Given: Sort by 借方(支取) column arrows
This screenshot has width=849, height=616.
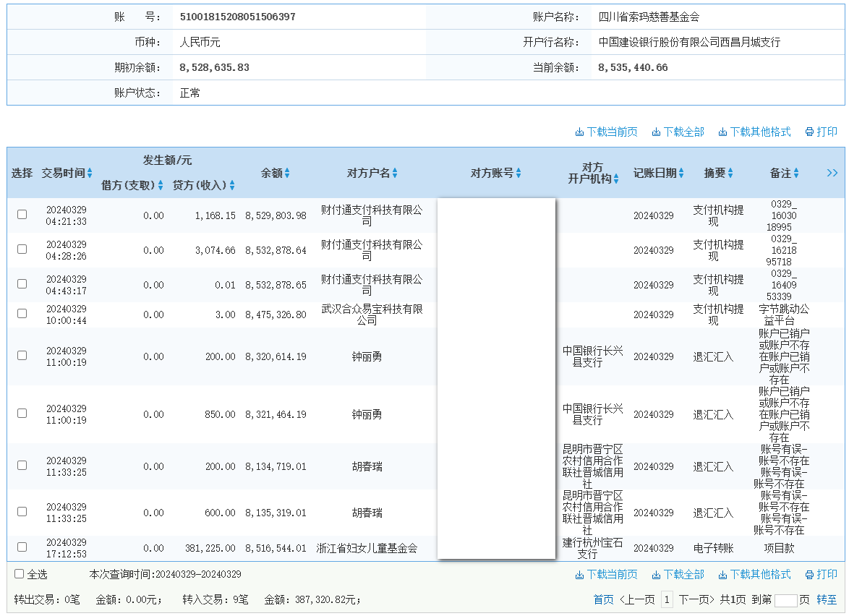Looking at the screenshot, I should tap(161, 186).
